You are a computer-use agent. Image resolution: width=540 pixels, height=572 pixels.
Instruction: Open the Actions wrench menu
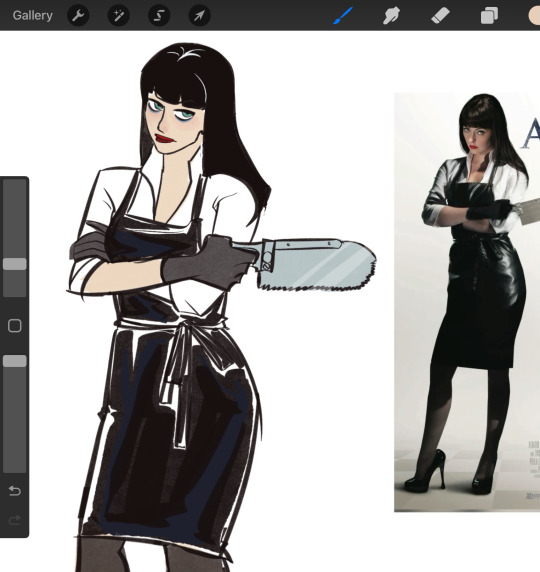(78, 16)
